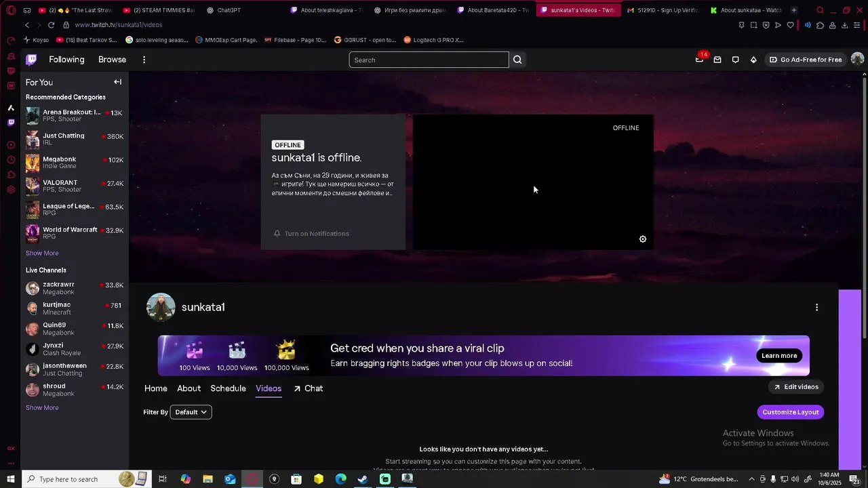
Task: Open the Opera sidebar history clock icon
Action: click(x=11, y=160)
